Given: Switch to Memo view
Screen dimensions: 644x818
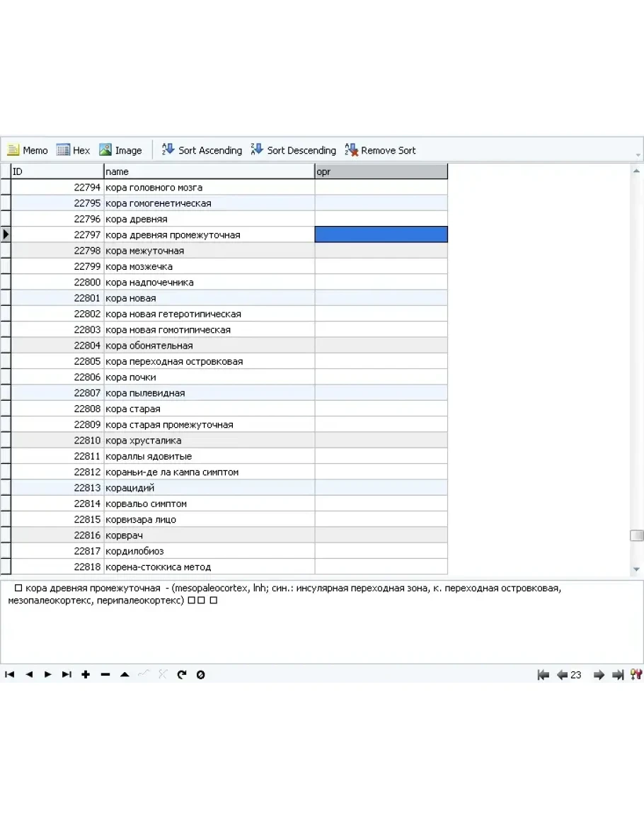Looking at the screenshot, I should click(28, 150).
